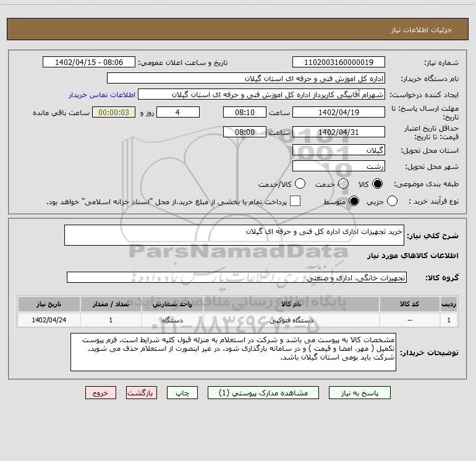Click the general need description text box
The width and height of the screenshot is (476, 461).
pyautogui.click(x=234, y=235)
